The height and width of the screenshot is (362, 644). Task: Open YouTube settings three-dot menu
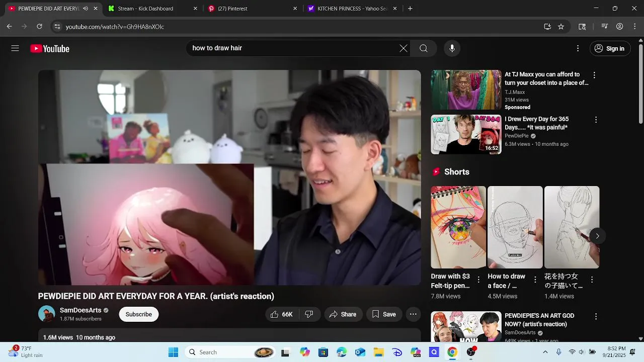click(x=578, y=48)
